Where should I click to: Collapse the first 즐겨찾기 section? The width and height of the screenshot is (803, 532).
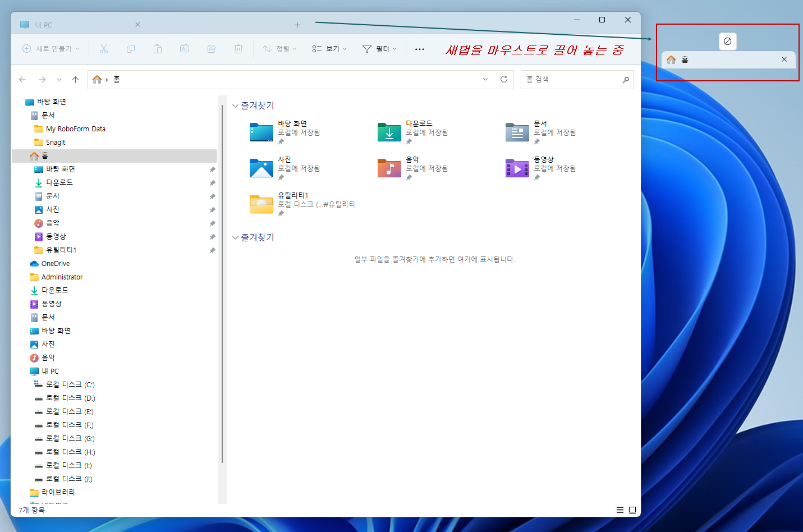click(x=236, y=106)
